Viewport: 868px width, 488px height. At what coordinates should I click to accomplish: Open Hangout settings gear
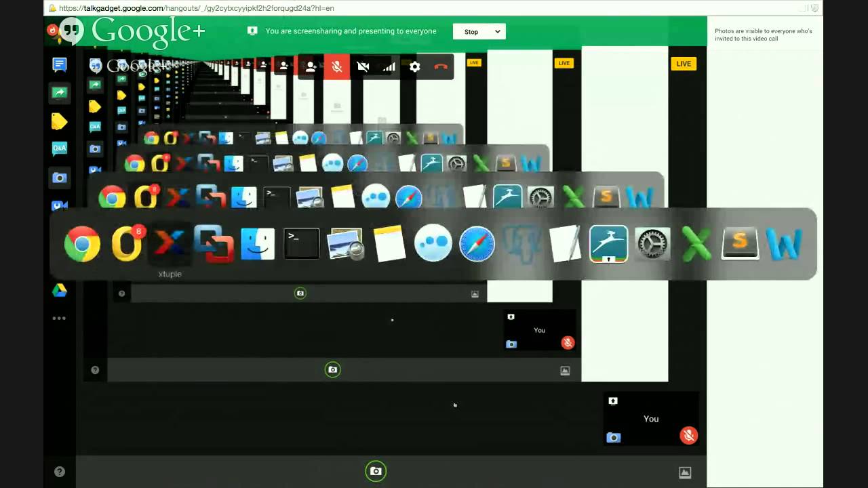pos(414,66)
